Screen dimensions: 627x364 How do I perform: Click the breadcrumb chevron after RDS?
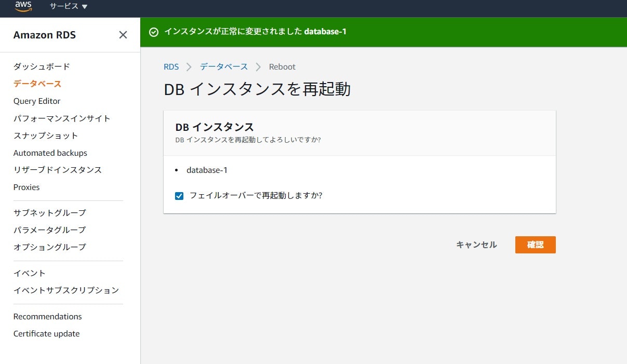[189, 67]
